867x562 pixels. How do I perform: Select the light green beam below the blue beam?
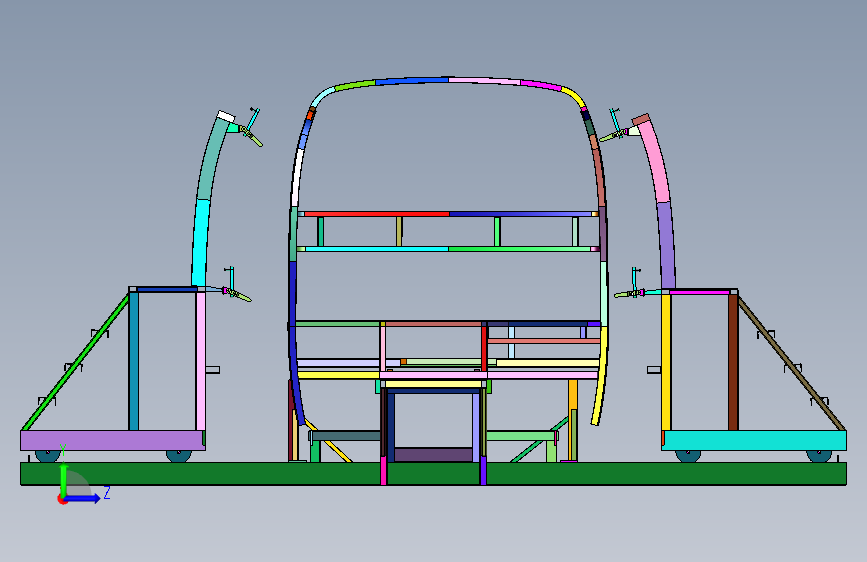click(x=519, y=249)
